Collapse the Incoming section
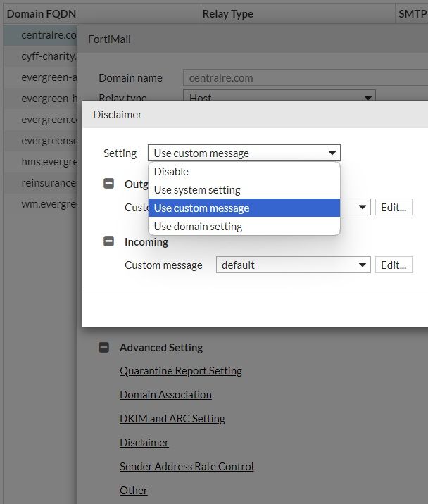The image size is (428, 504). [x=108, y=241]
